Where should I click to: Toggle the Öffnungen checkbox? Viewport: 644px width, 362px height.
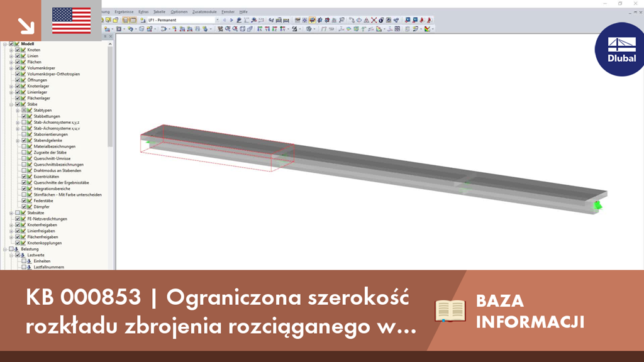[17, 80]
